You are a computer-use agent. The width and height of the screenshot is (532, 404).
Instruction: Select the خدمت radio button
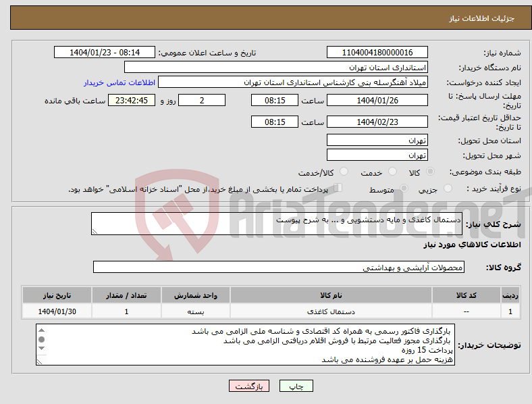tap(392, 172)
